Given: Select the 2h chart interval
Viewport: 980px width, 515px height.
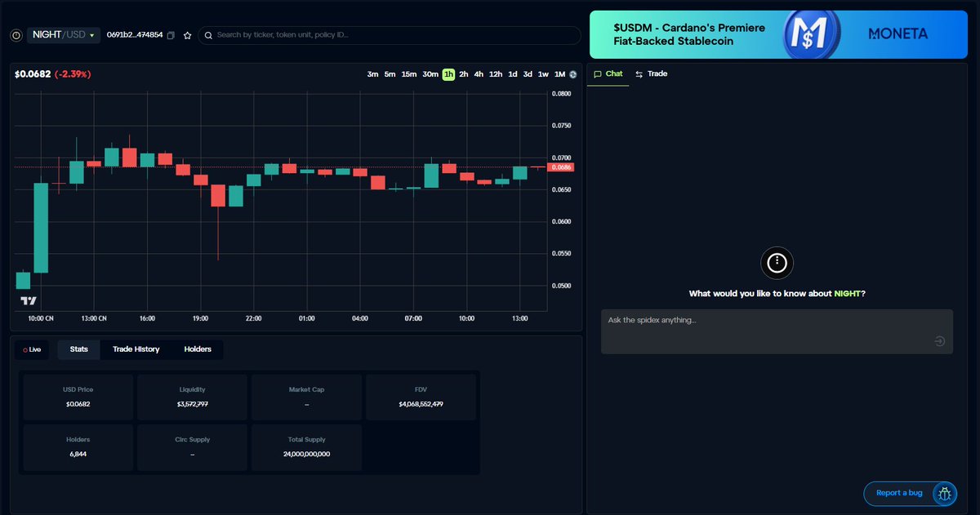Looking at the screenshot, I should click(x=464, y=74).
